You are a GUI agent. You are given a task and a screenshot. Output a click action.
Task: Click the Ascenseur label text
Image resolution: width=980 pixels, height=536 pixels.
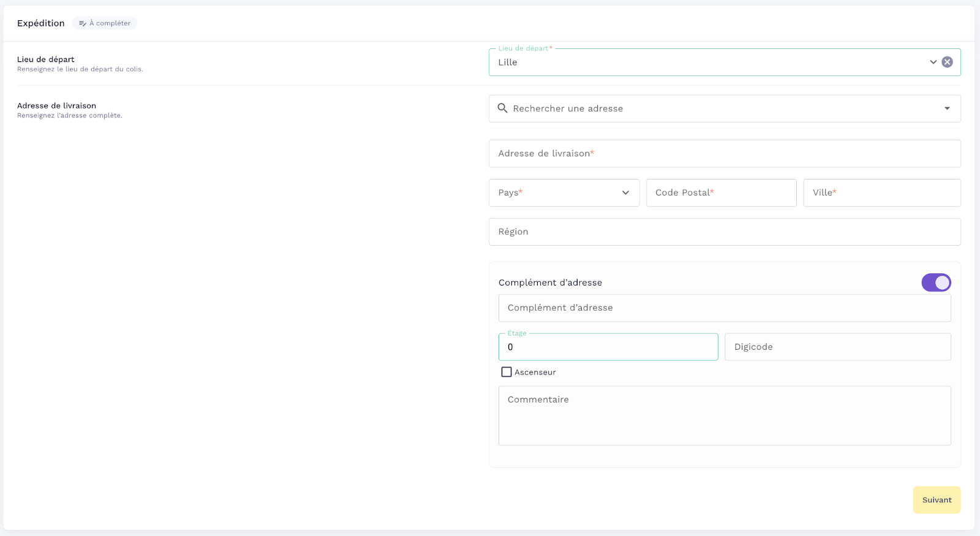tap(535, 372)
